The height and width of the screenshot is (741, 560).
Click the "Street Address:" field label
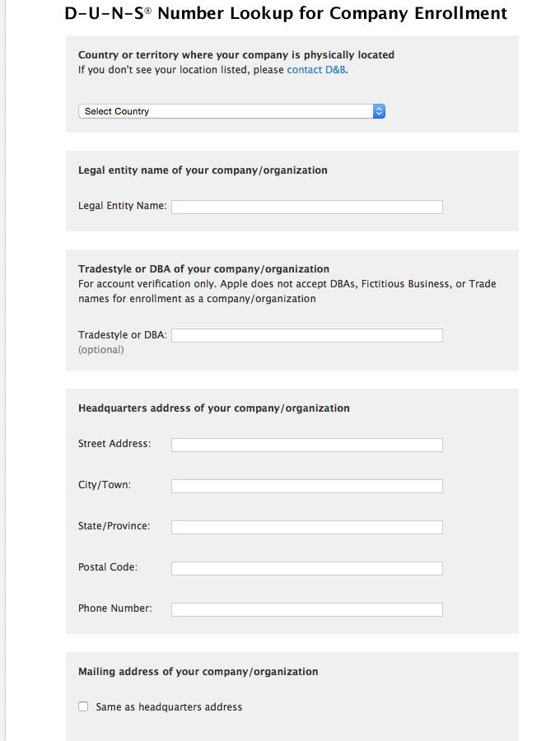114,444
